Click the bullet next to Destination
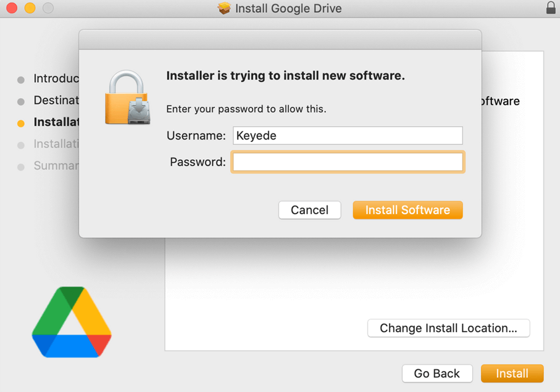This screenshot has height=392, width=560. (x=20, y=101)
